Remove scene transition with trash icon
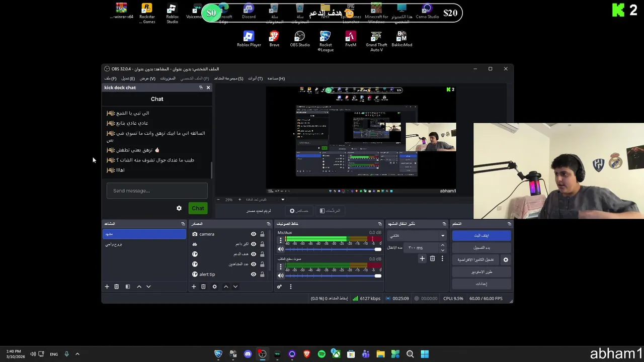This screenshot has width=644, height=362. [x=432, y=258]
